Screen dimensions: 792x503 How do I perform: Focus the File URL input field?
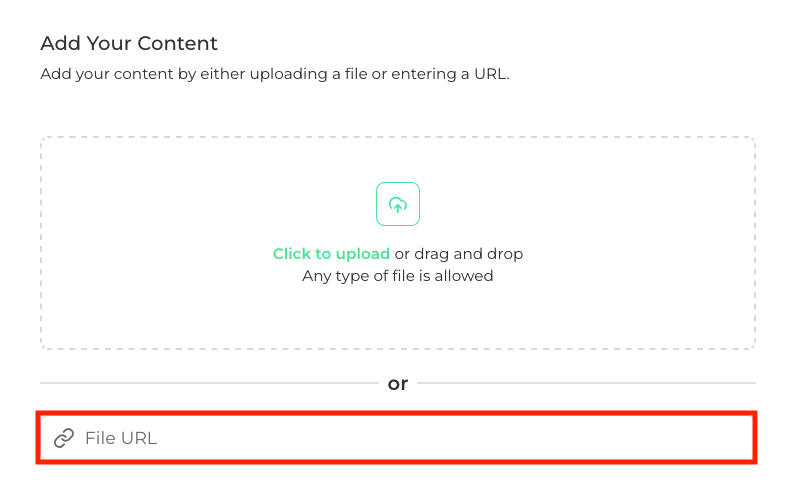tap(400, 438)
